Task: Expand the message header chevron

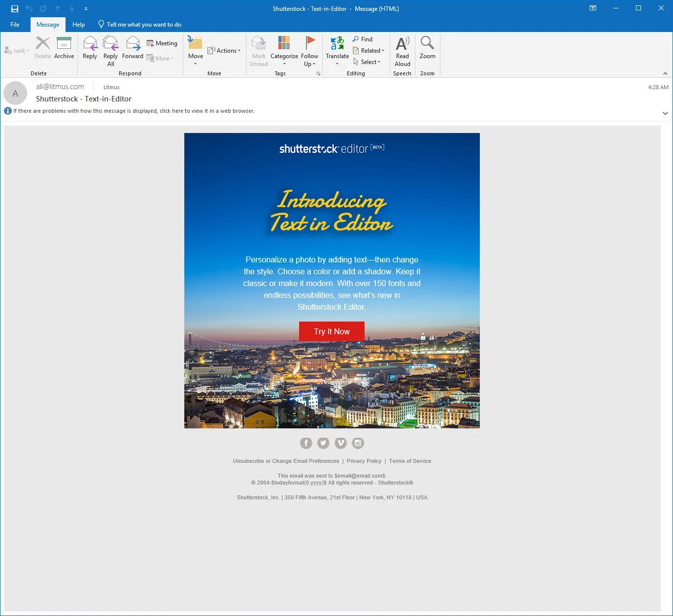Action: (x=665, y=113)
